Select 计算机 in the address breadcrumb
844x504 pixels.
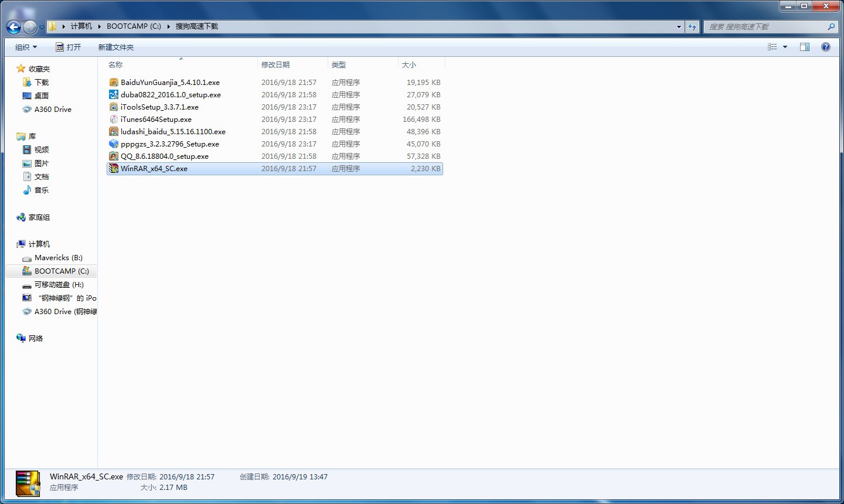pos(81,26)
